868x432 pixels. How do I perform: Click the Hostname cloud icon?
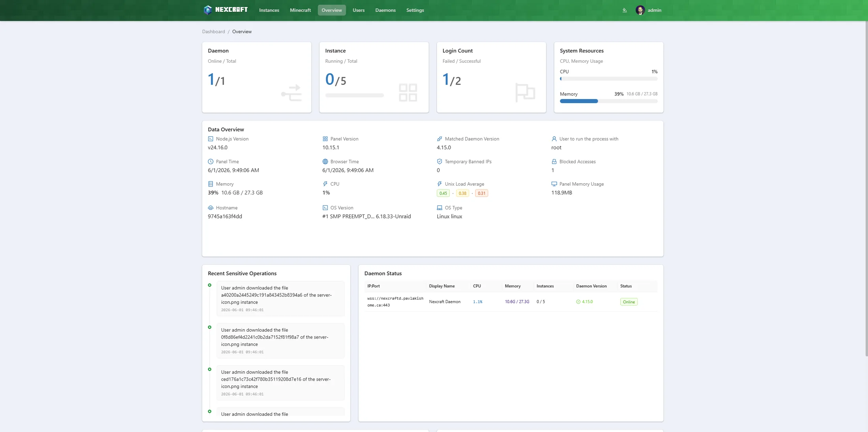(211, 208)
